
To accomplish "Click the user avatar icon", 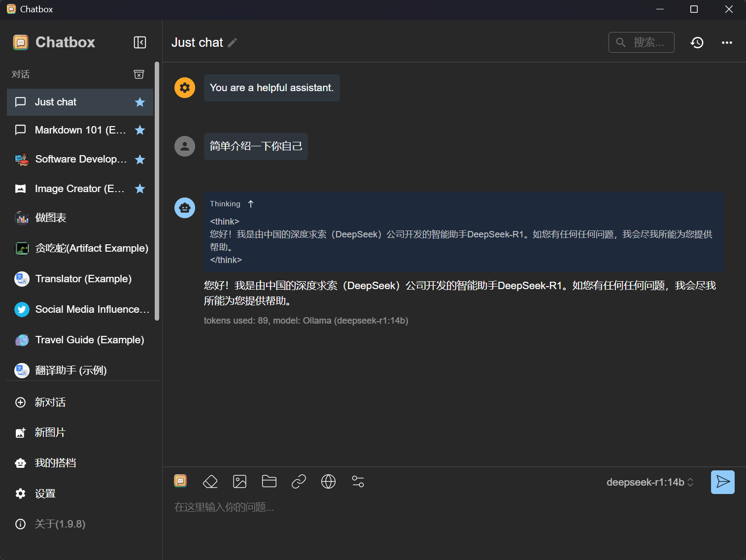I will coord(185,146).
